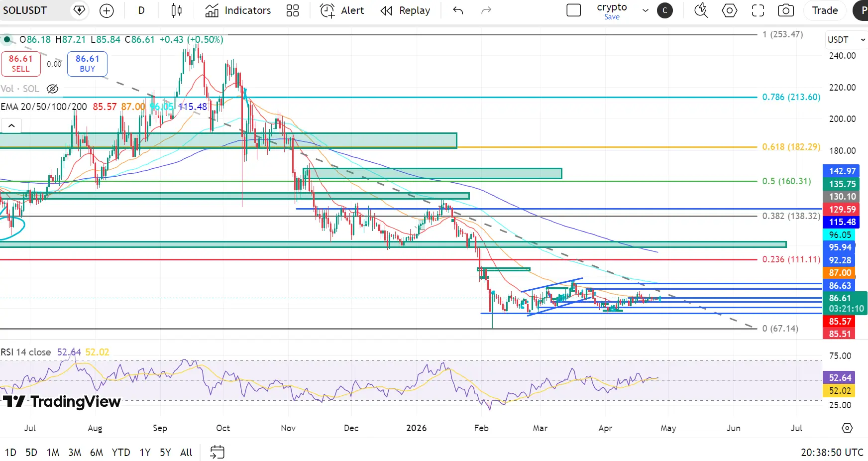Open the indicator templates grid icon

click(x=293, y=10)
